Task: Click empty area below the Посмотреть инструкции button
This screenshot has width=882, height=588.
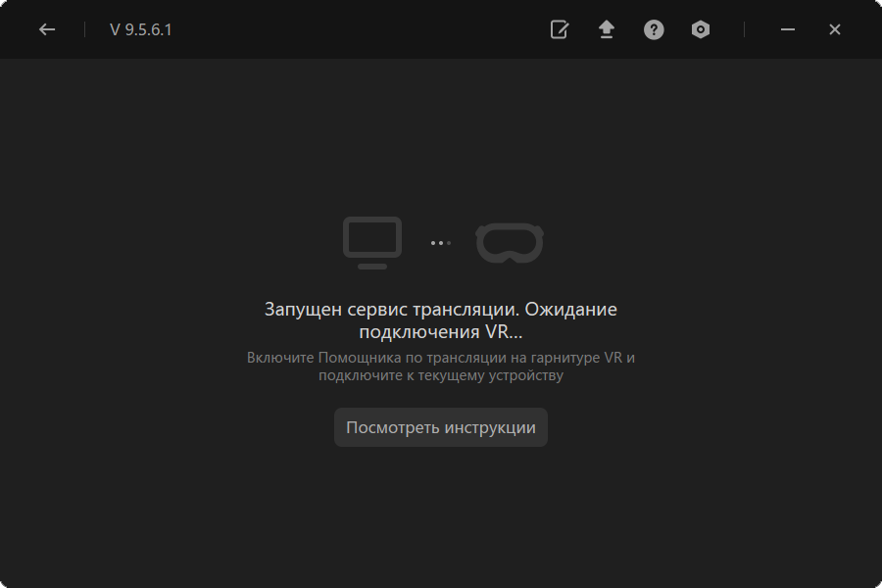Action: click(x=441, y=510)
